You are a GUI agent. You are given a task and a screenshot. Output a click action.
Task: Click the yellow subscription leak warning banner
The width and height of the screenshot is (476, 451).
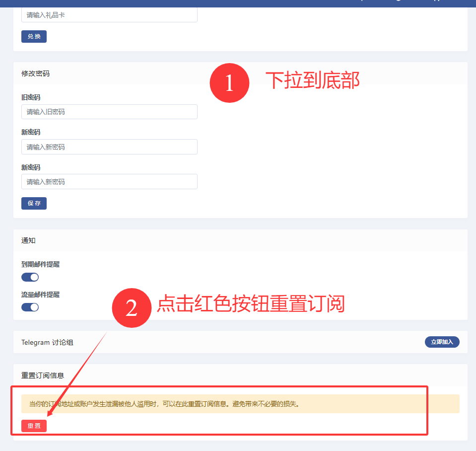240,404
